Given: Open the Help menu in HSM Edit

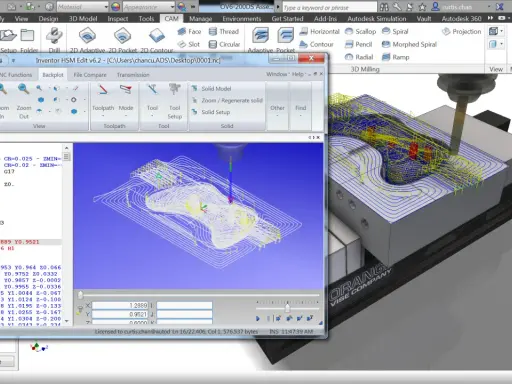Looking at the screenshot, I should pyautogui.click(x=298, y=74).
